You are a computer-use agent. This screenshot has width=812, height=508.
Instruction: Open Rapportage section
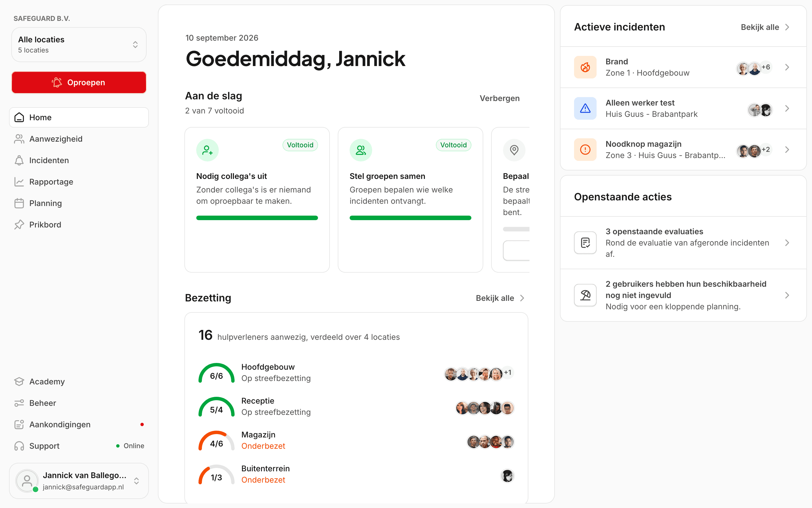(x=79, y=182)
